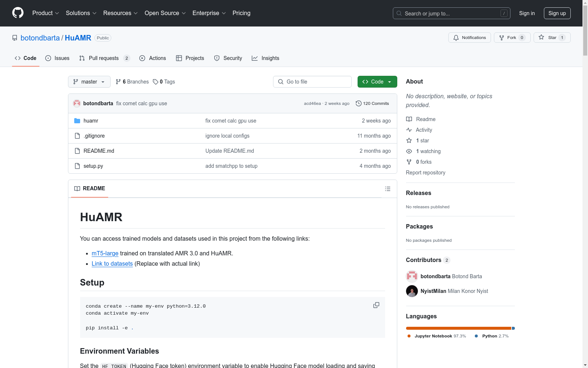This screenshot has width=588, height=368.
Task: Expand the Enterprise menu
Action: coord(209,13)
